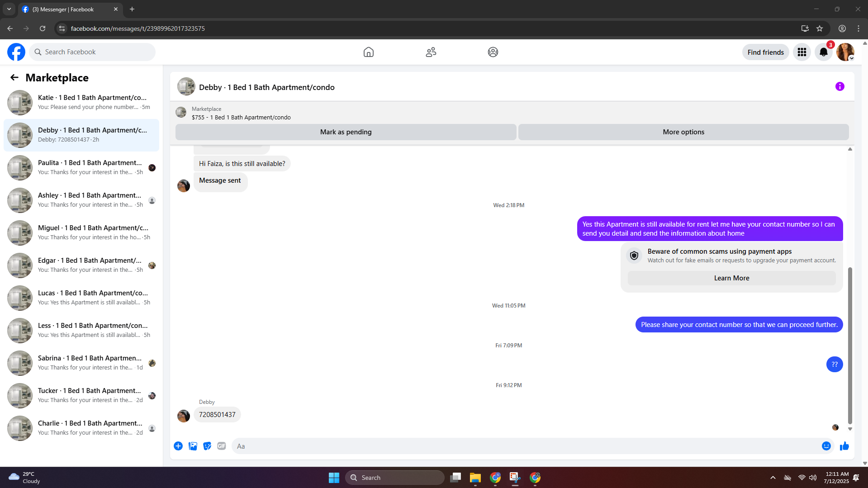The width and height of the screenshot is (868, 488).
Task: Go to the Home feed icon
Action: 369,52
